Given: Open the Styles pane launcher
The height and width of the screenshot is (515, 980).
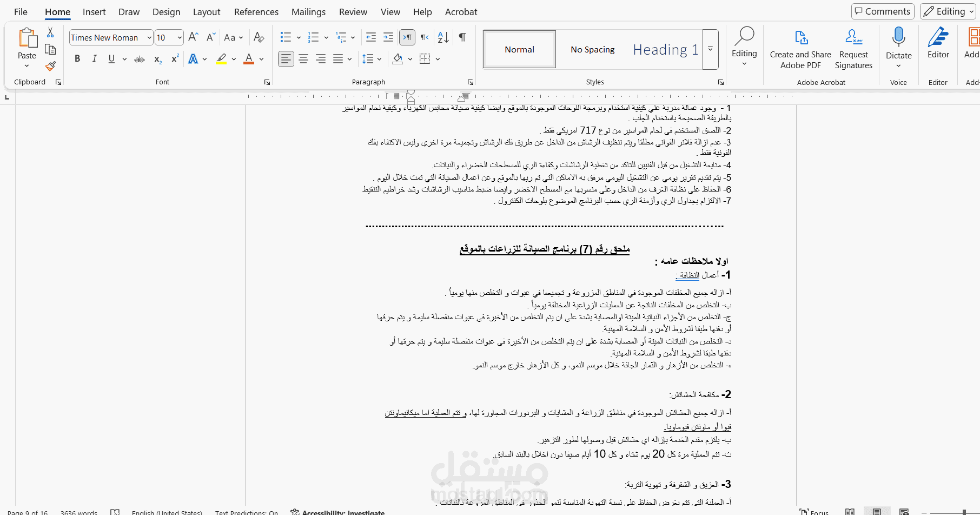Looking at the screenshot, I should [721, 82].
